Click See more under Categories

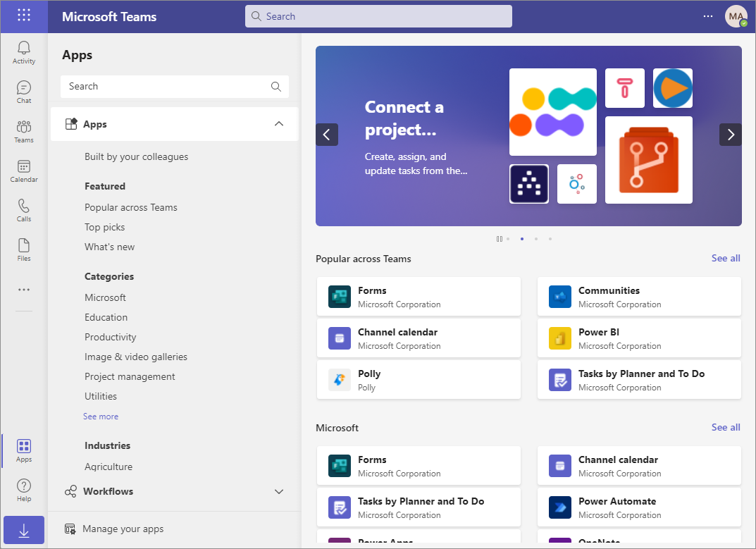point(101,416)
